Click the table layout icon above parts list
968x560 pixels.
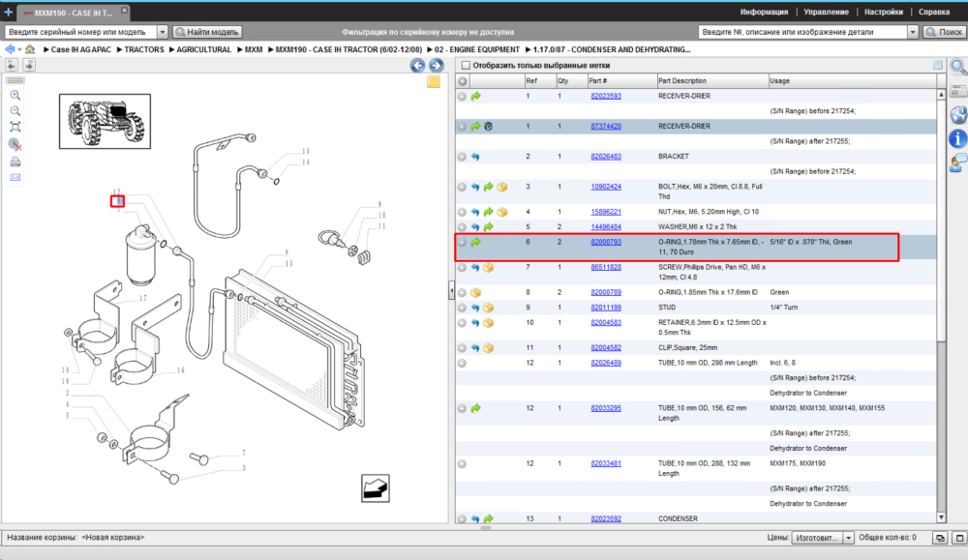(938, 66)
